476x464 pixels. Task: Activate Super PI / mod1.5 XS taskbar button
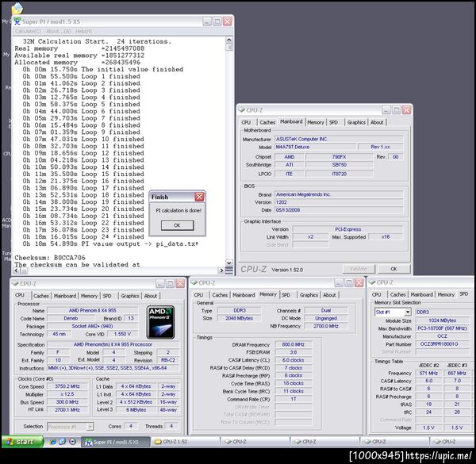click(116, 442)
